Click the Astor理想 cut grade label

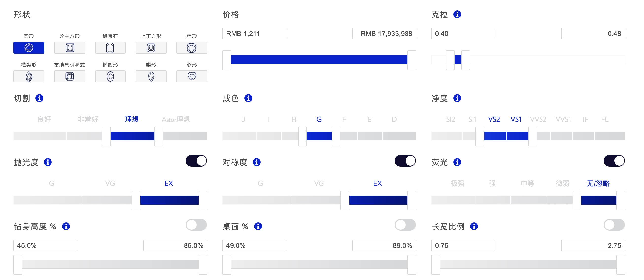click(176, 119)
